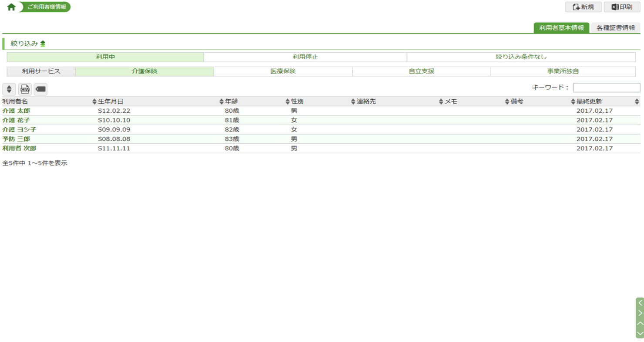Switch to the 各種証書情報 tab
The height and width of the screenshot is (342, 644).
click(x=615, y=28)
